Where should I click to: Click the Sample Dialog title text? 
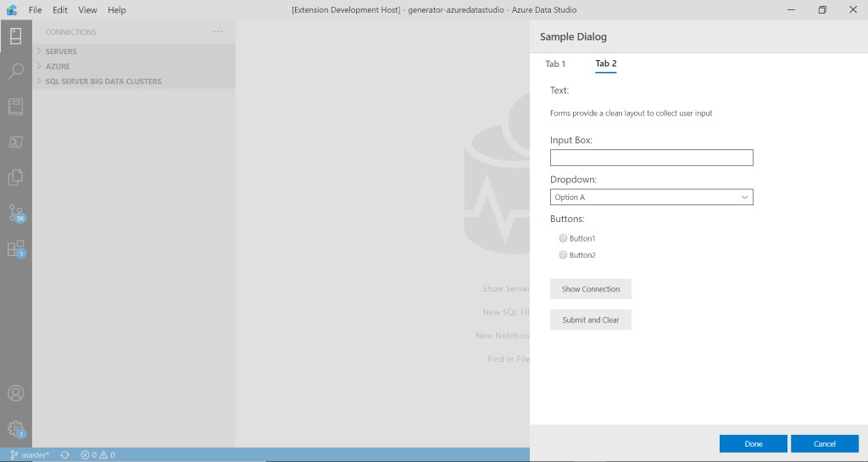point(573,36)
